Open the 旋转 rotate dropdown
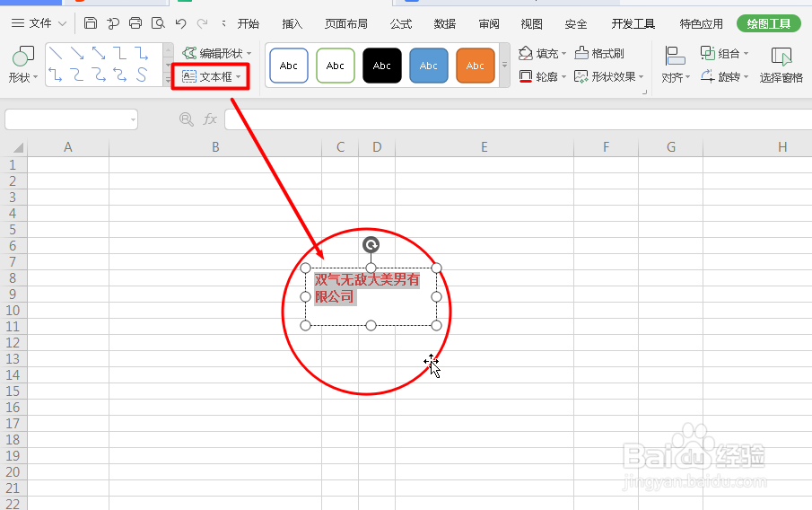Image resolution: width=812 pixels, height=510 pixels. [x=724, y=76]
